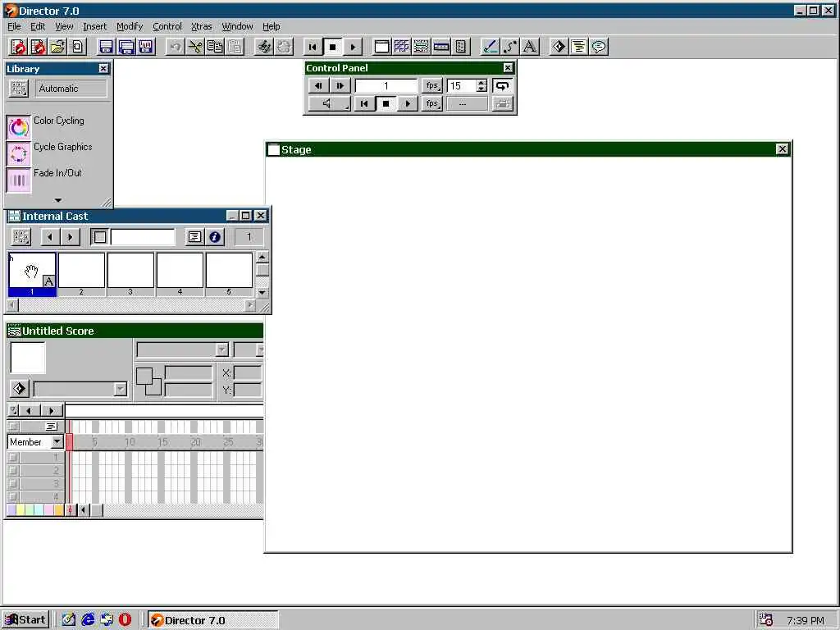840x630 pixels.
Task: Click the Import toolbar icon
Action: coord(77,47)
